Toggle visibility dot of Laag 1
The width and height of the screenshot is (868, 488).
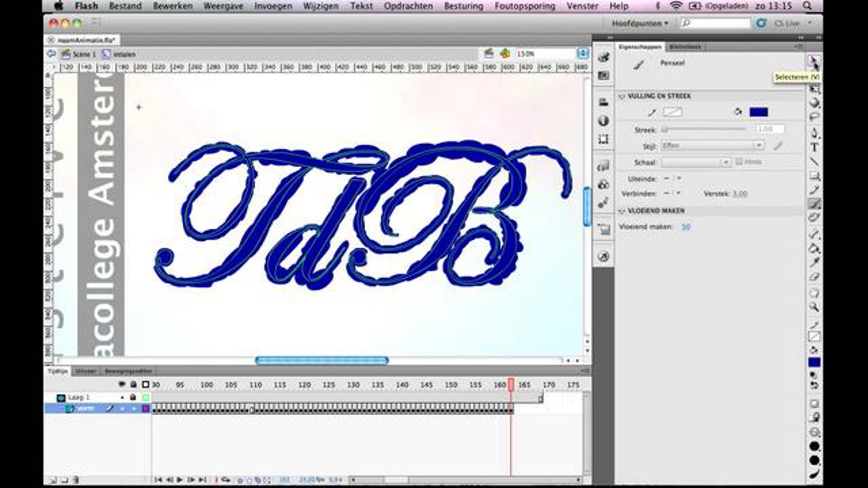click(122, 397)
